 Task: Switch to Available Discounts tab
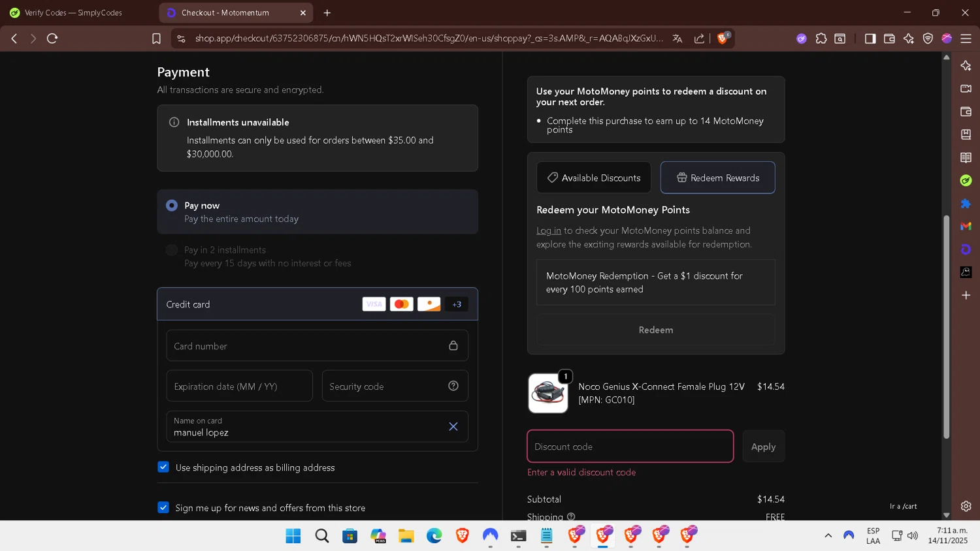point(594,178)
